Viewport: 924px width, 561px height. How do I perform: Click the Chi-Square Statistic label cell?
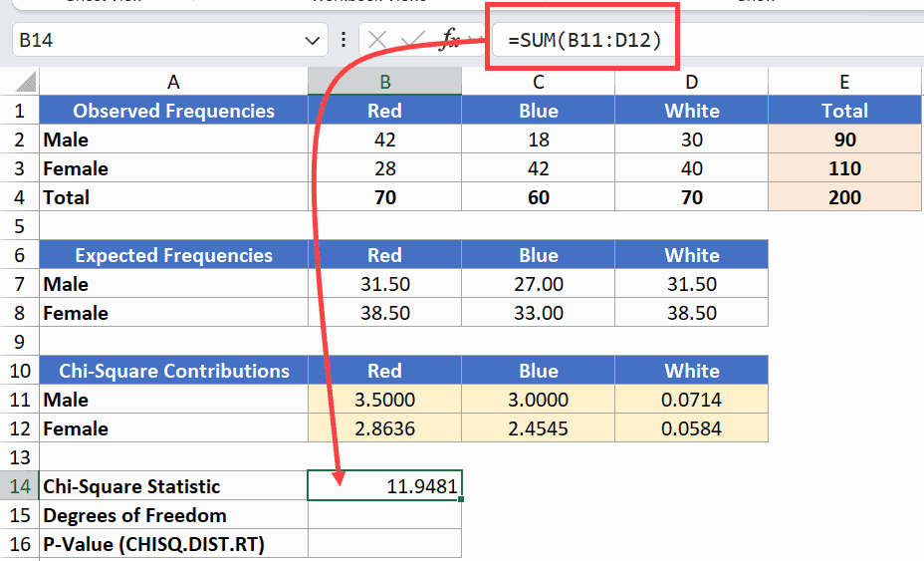pyautogui.click(x=173, y=486)
